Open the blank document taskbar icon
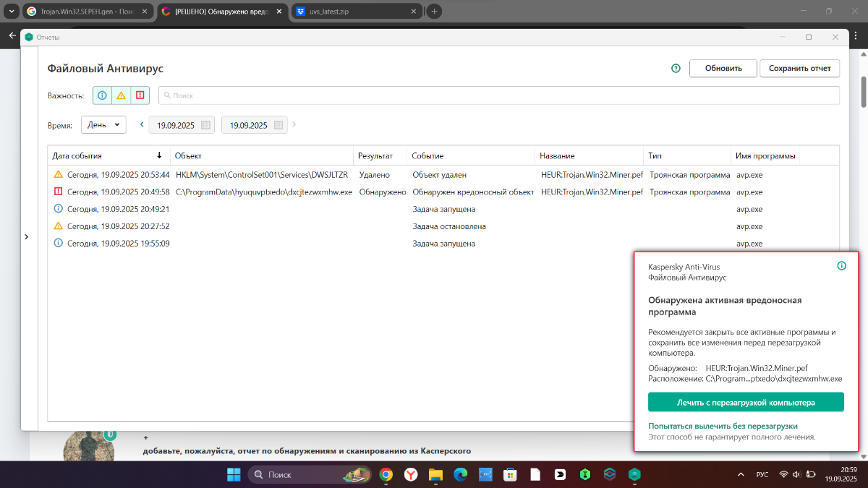868x488 pixels. coord(535,474)
